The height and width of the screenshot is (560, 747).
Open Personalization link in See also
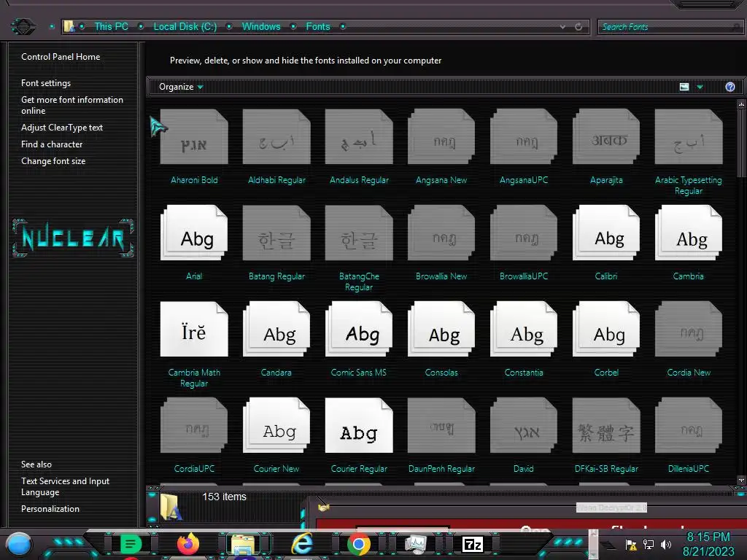[x=50, y=508]
